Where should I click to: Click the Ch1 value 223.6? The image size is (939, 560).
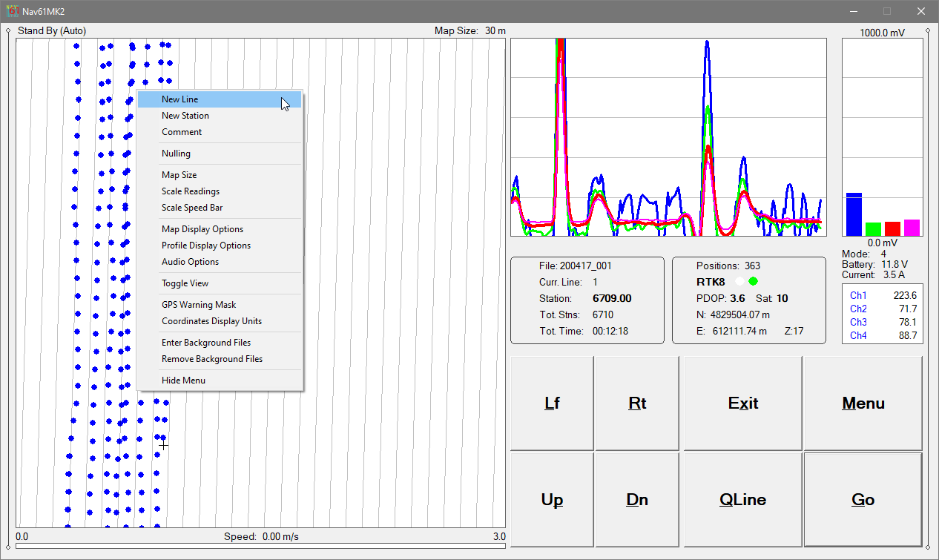(x=905, y=295)
